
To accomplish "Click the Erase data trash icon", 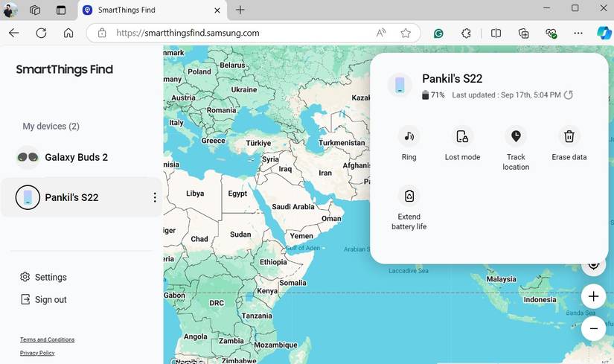I will point(569,137).
